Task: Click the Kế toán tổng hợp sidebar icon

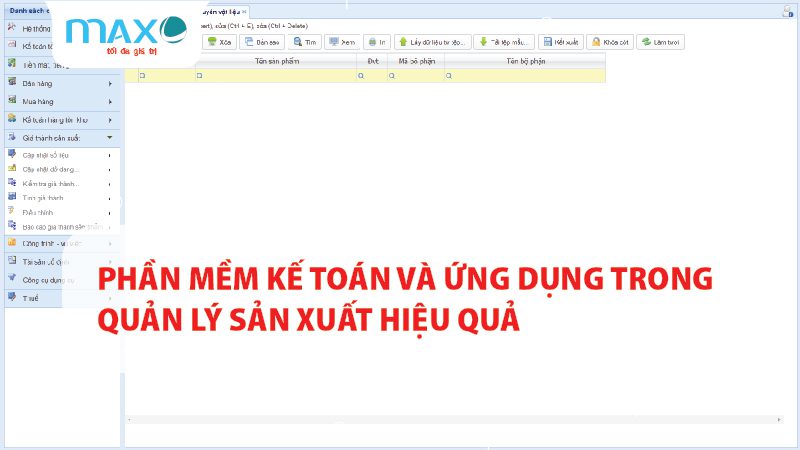Action: pyautogui.click(x=12, y=45)
